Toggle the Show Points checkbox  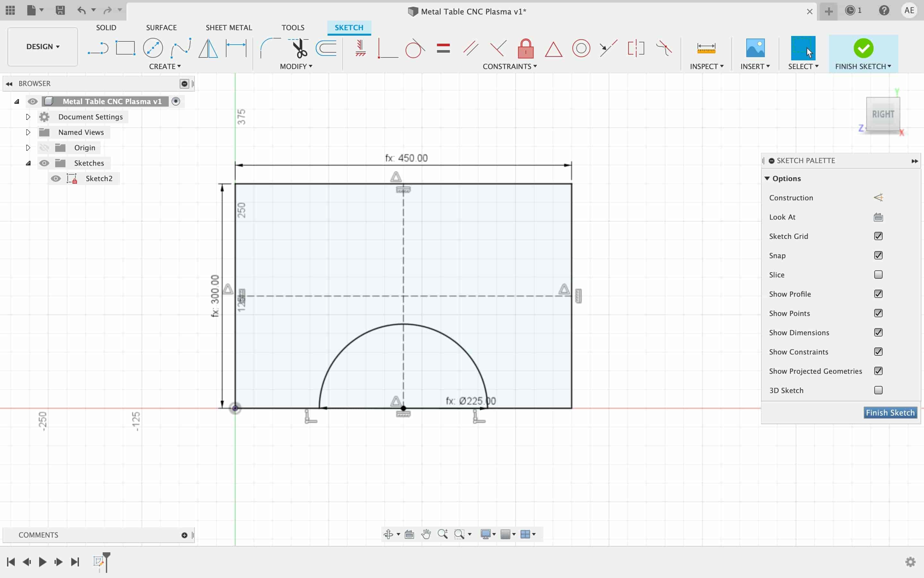coord(878,313)
